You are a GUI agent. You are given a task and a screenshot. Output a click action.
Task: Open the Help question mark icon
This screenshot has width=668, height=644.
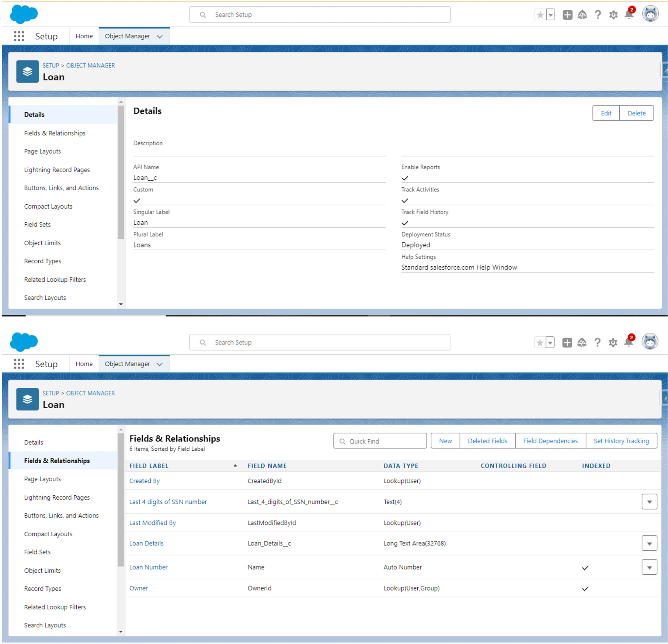click(x=598, y=14)
